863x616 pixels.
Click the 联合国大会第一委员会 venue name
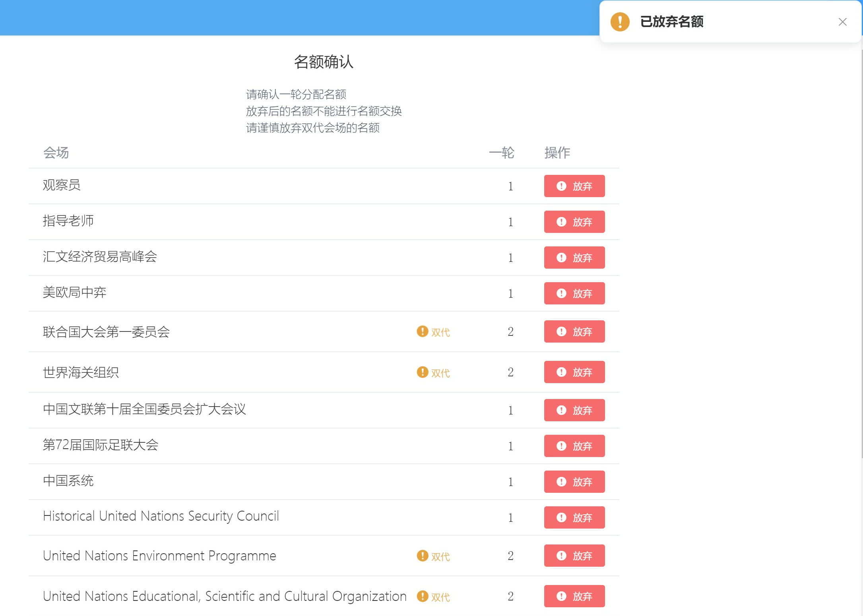pos(106,332)
